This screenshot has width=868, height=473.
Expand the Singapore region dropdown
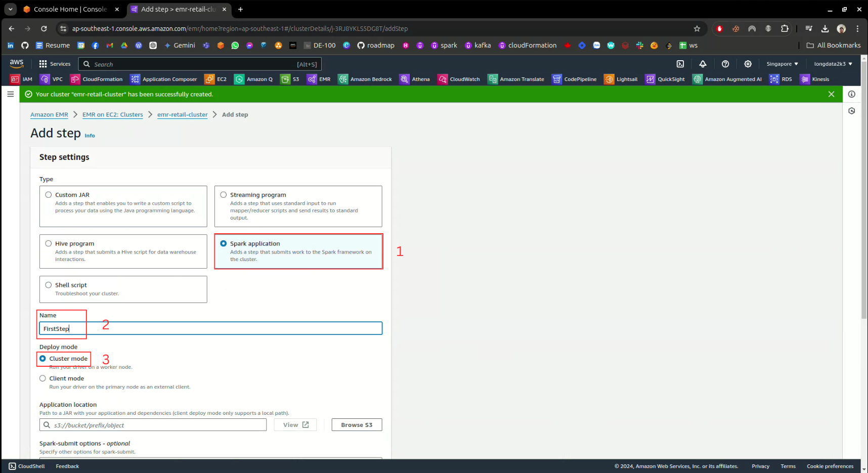coord(782,64)
